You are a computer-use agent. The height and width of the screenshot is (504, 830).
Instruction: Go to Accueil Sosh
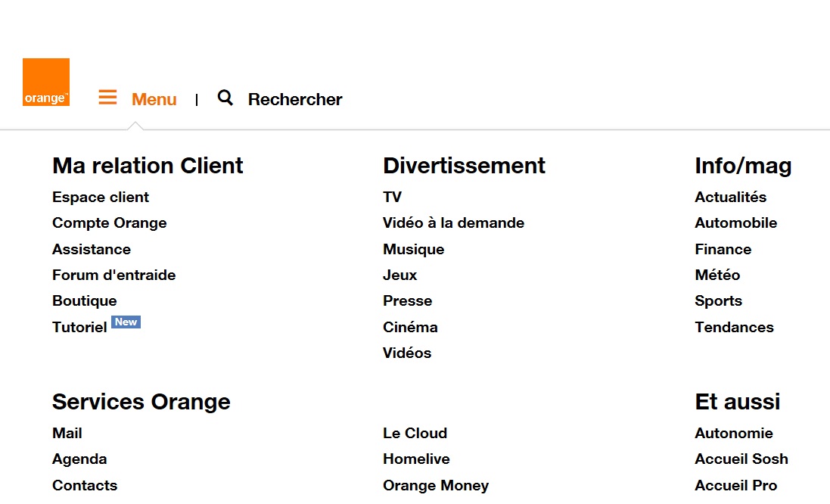point(741,459)
